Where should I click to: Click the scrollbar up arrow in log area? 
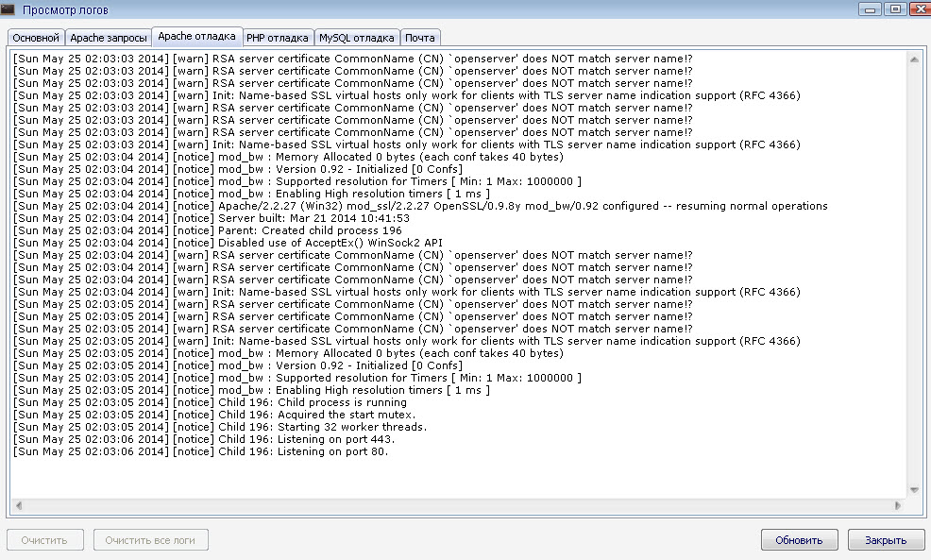tap(913, 59)
